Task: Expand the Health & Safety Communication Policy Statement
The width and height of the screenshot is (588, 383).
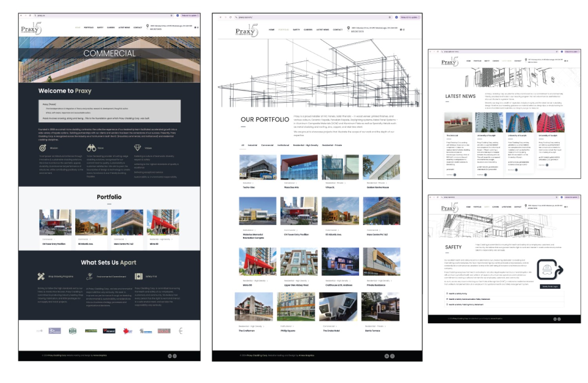Action: click(470, 299)
